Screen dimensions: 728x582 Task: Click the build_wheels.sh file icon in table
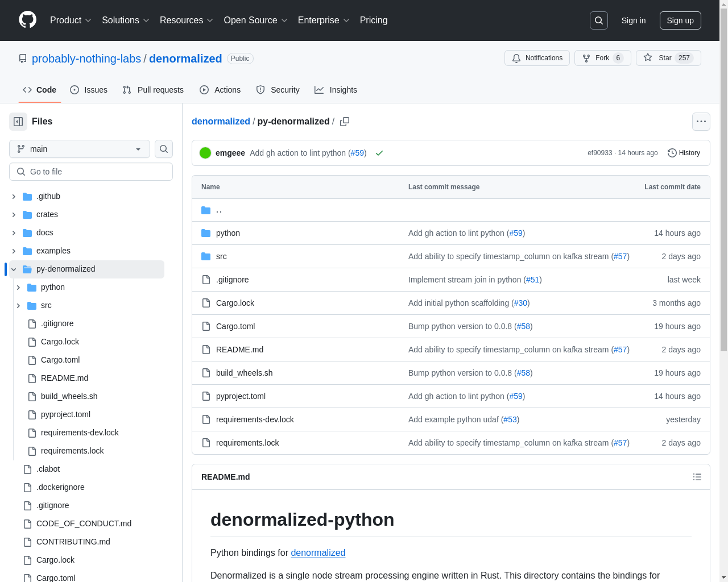coord(206,373)
